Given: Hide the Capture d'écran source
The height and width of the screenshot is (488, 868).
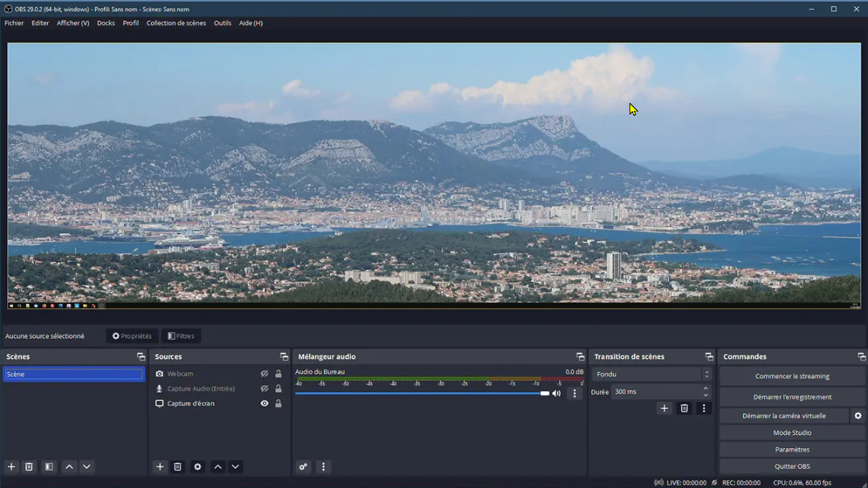Looking at the screenshot, I should [x=265, y=404].
